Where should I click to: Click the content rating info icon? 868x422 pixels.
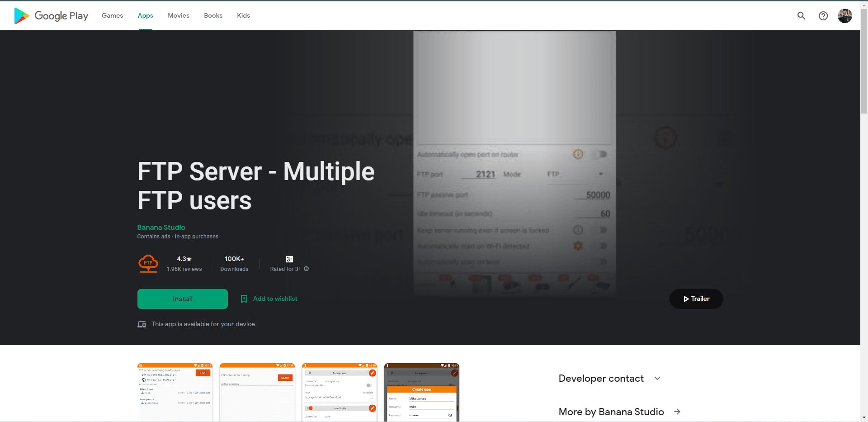(x=306, y=269)
